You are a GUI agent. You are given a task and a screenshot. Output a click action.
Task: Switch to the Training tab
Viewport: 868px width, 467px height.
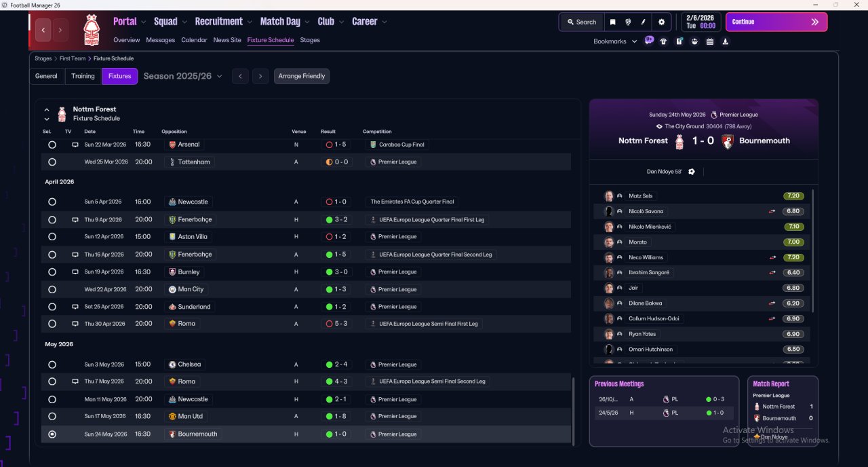83,76
